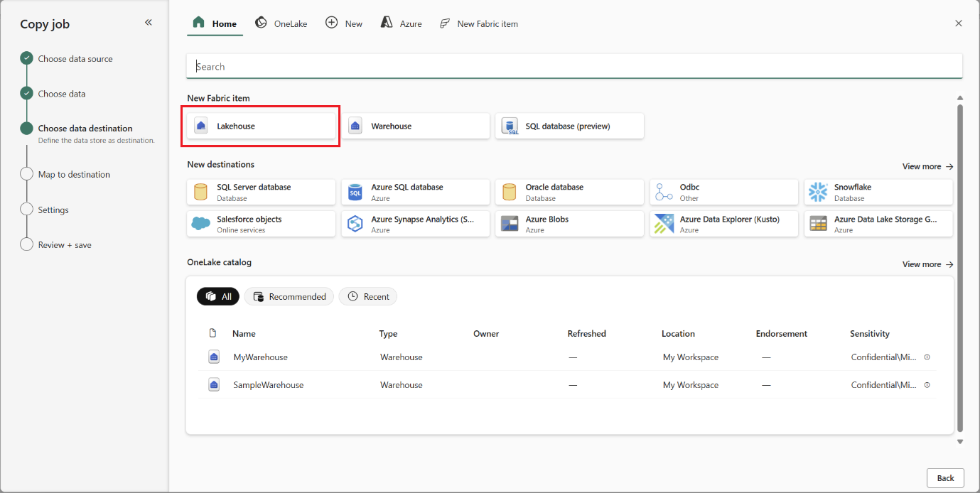This screenshot has width=980, height=493.
Task: Select Azure Data Explorer (Kusto)
Action: [x=723, y=224]
